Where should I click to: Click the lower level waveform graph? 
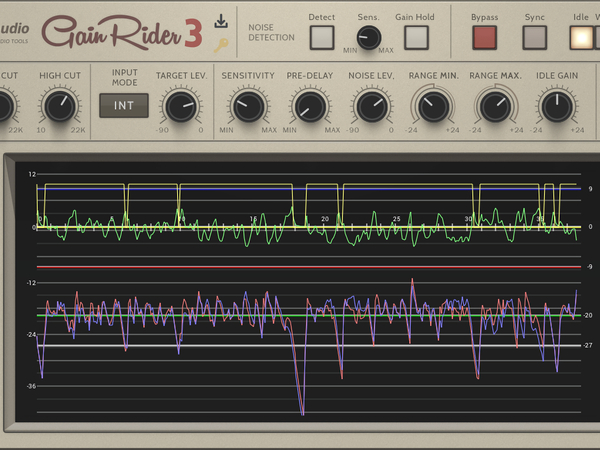[300, 340]
